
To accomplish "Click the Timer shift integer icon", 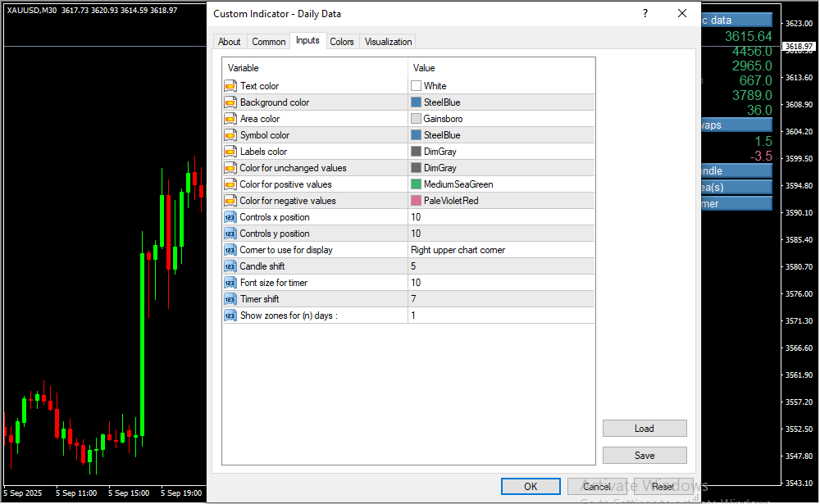I will (230, 299).
